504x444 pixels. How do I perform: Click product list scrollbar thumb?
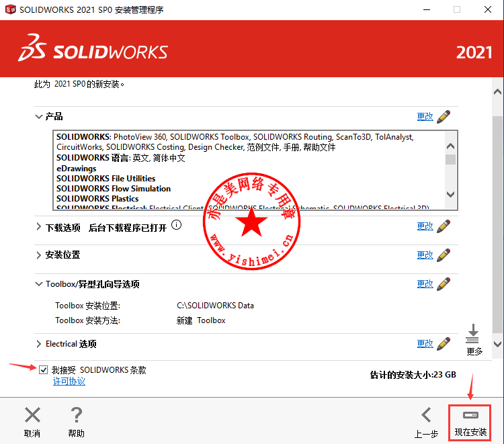coord(450,159)
